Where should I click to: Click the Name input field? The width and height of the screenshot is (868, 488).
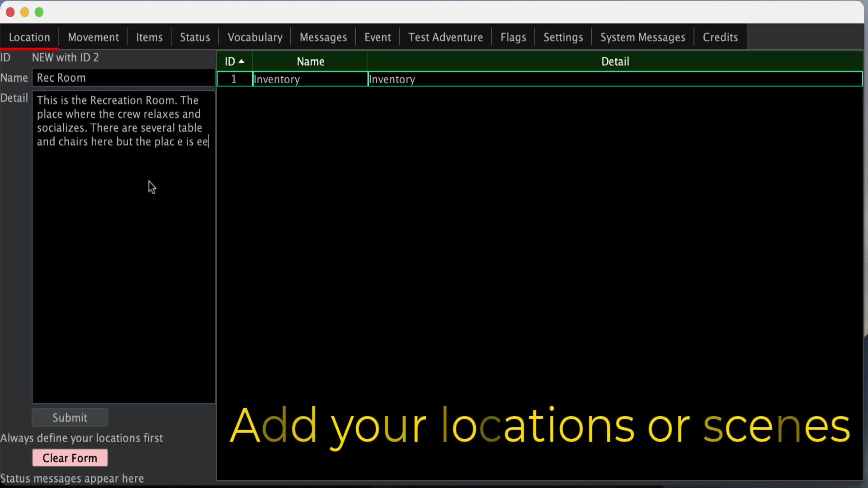click(x=123, y=78)
